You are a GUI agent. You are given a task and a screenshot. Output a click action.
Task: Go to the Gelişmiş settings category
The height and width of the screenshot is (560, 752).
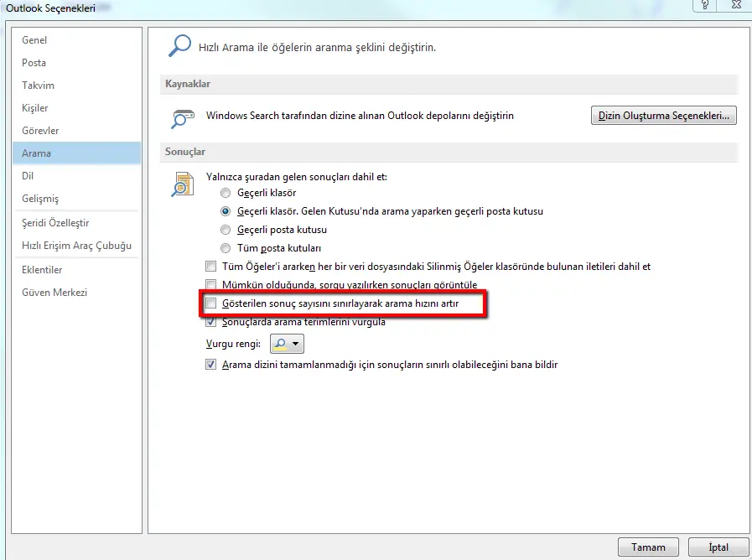40,199
